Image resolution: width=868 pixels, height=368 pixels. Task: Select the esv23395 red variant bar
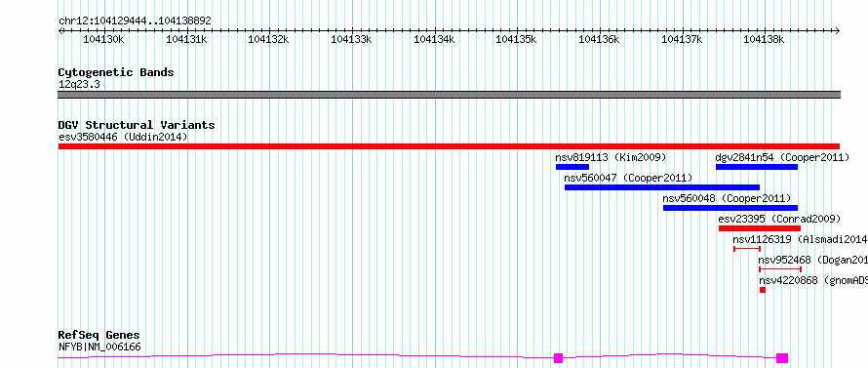pyautogui.click(x=760, y=228)
